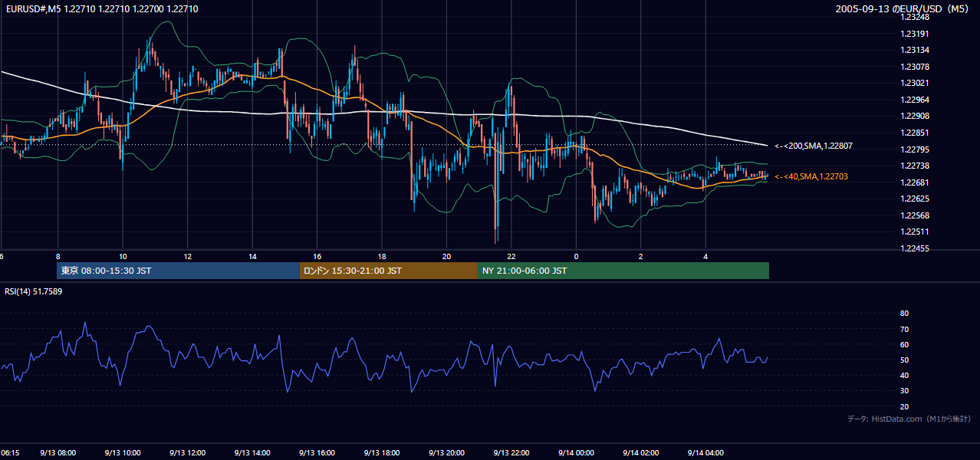Viewport: 980px width, 460px height.
Task: Click the 200 SMA 1.22807 label
Action: tap(814, 146)
